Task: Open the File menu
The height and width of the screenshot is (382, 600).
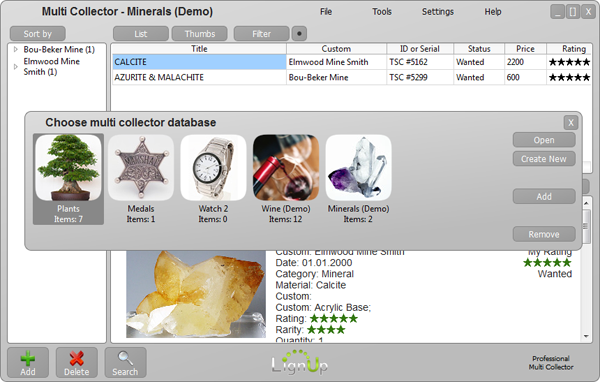Action: pos(326,12)
